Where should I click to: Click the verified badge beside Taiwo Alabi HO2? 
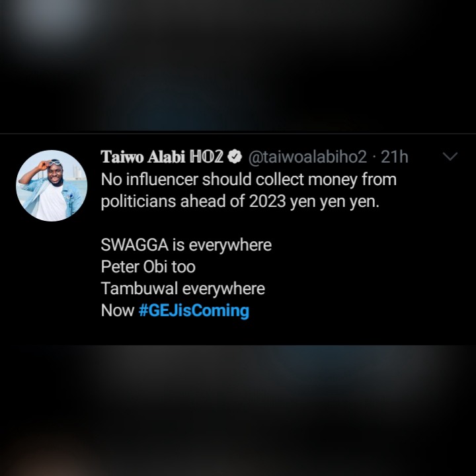click(235, 157)
